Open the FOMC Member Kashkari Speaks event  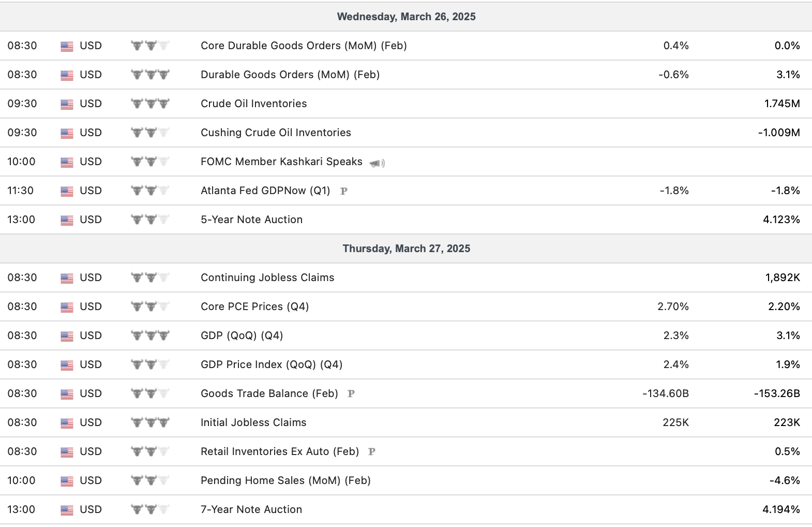tap(281, 162)
